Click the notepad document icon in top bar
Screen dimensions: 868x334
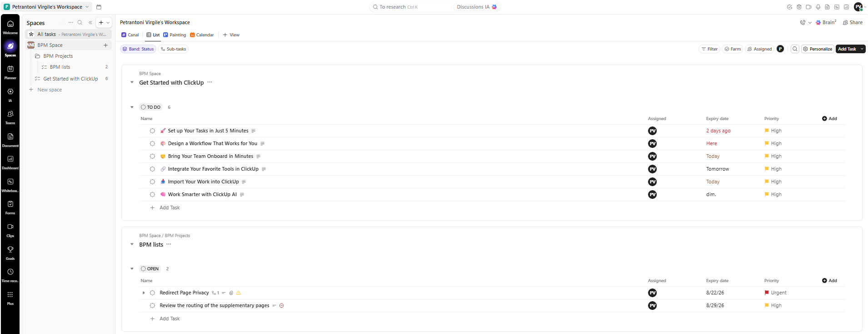pos(827,7)
